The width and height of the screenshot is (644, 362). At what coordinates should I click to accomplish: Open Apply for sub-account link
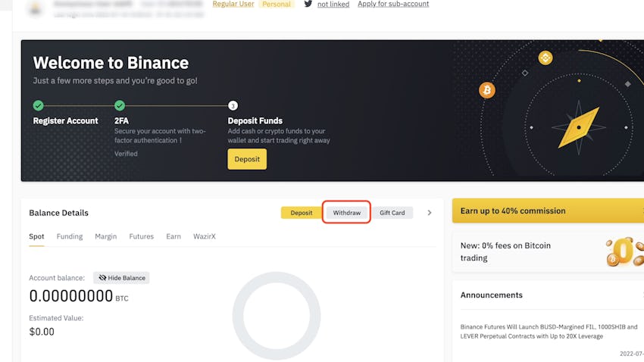tap(393, 4)
